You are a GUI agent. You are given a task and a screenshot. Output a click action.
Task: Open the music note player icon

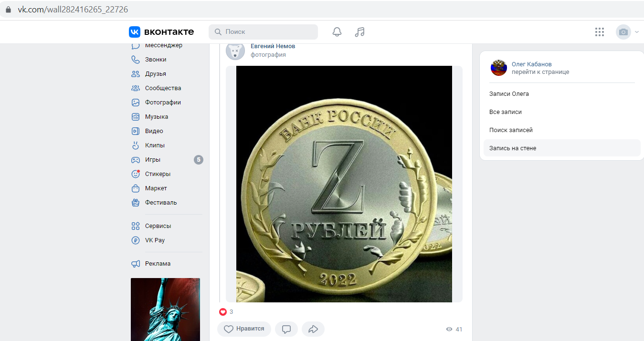(x=360, y=32)
